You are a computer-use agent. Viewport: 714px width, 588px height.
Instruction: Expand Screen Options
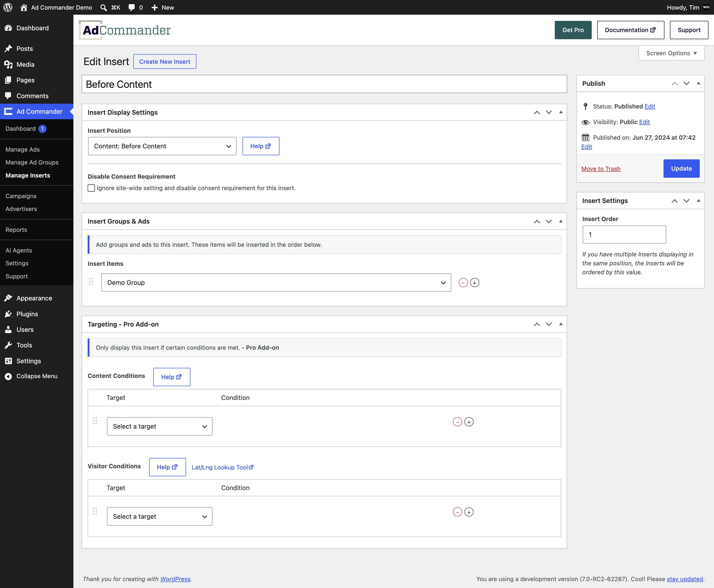(671, 53)
